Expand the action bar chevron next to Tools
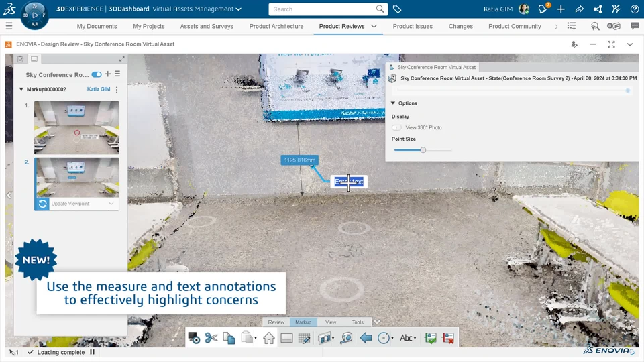The image size is (644, 362). coord(377,322)
